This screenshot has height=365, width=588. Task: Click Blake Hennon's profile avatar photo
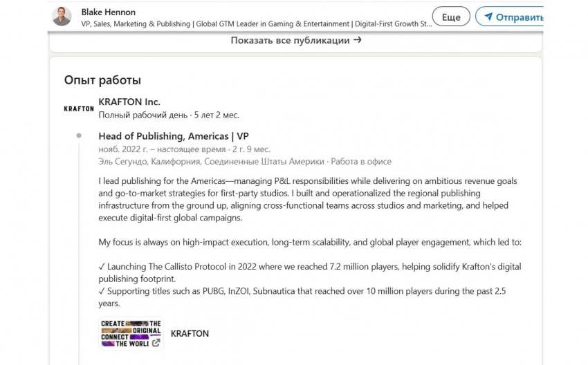pos(62,17)
